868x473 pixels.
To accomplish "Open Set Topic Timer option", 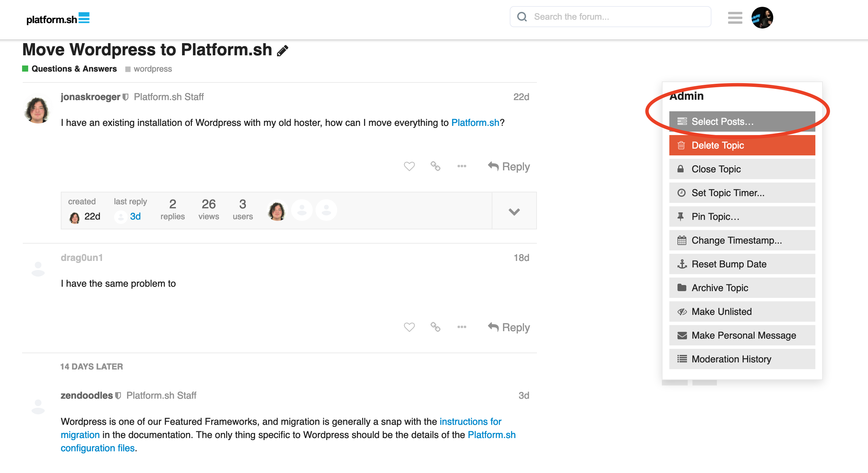I will tap(742, 193).
